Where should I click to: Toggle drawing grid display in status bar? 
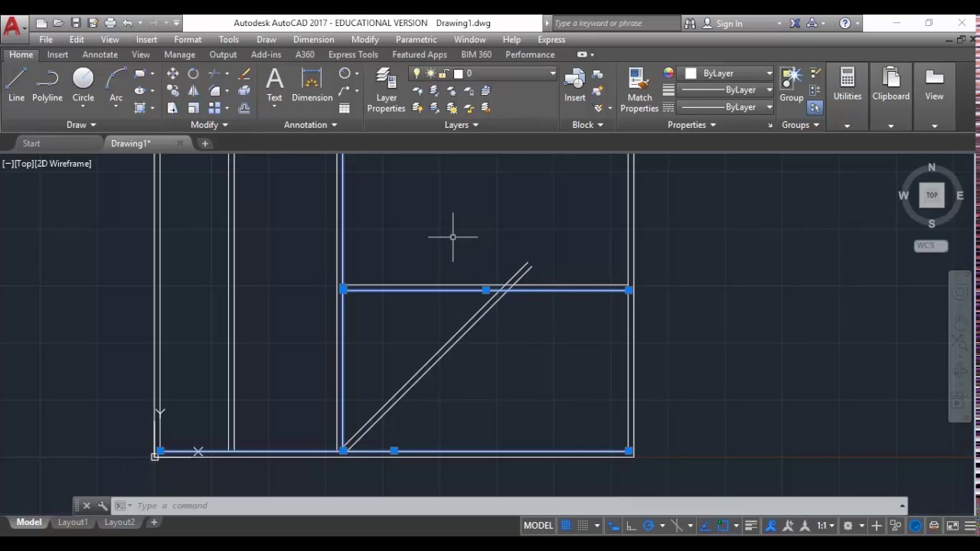[x=567, y=526]
